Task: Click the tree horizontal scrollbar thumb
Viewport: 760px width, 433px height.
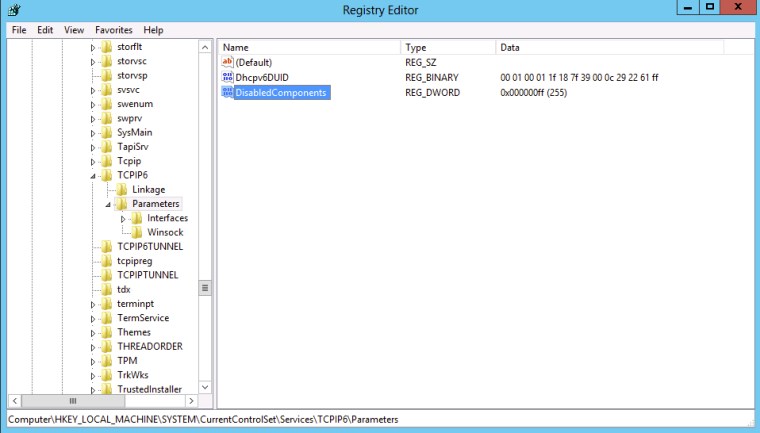Action: (x=73, y=401)
